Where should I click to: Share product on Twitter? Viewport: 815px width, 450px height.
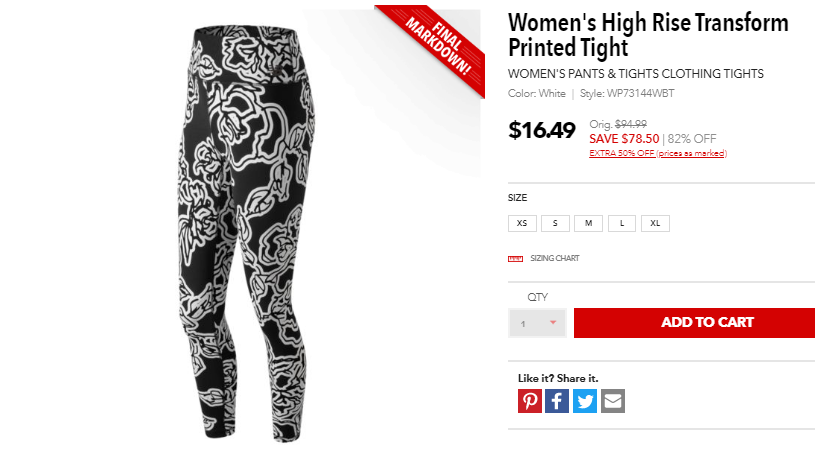point(585,401)
